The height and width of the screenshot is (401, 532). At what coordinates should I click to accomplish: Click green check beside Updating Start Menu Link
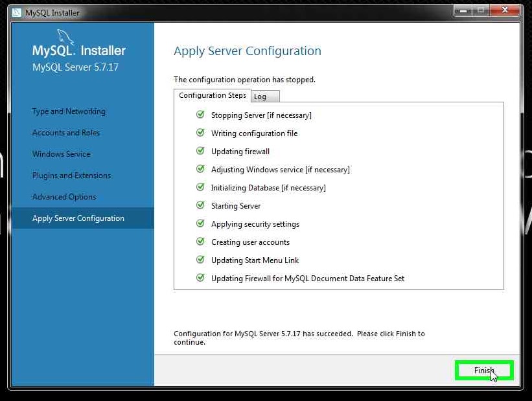point(200,260)
